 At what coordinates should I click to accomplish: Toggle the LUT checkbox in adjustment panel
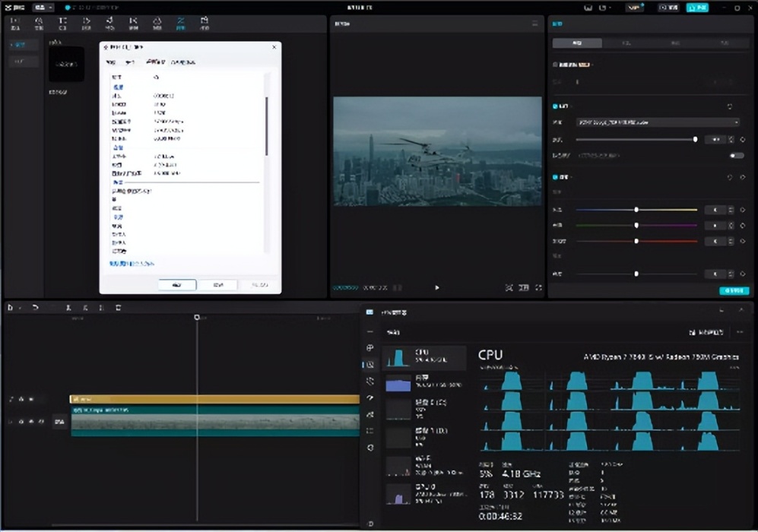[556, 106]
